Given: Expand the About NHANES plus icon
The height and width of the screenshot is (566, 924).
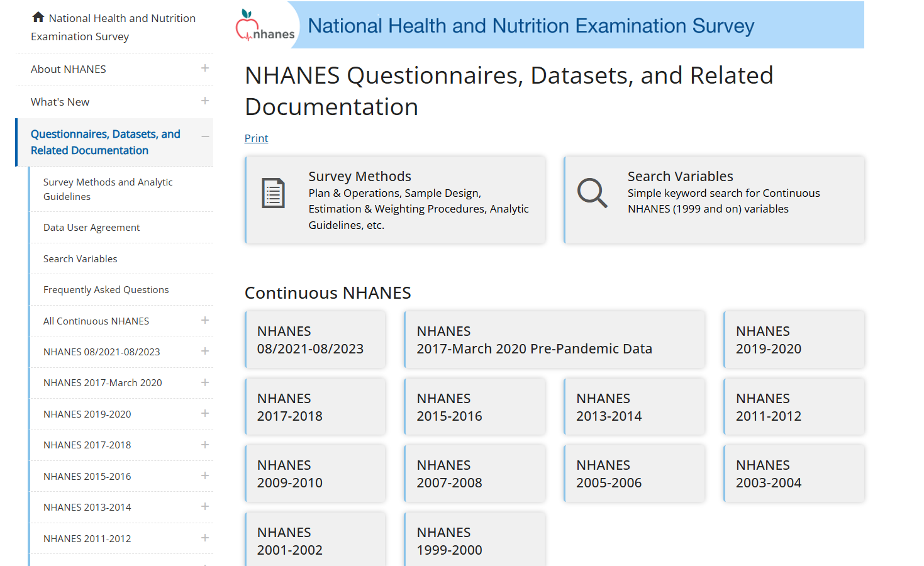Looking at the screenshot, I should click(205, 68).
